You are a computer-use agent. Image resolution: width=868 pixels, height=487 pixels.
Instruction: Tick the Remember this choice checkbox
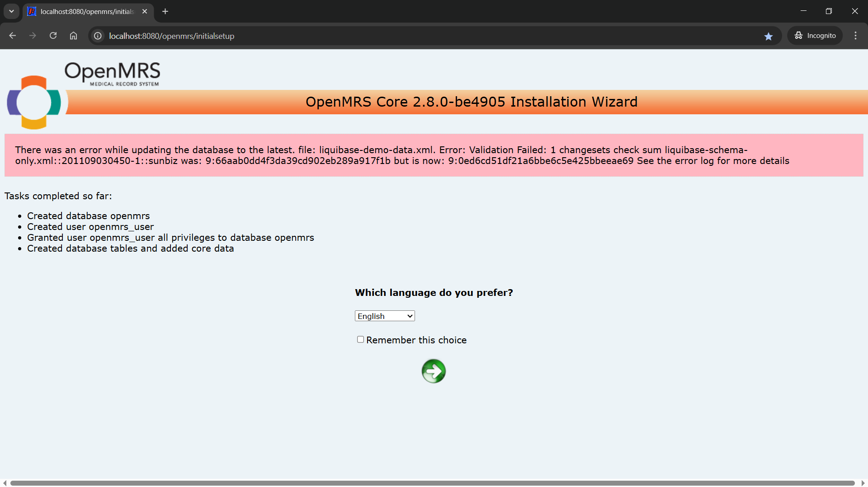pyautogui.click(x=360, y=339)
